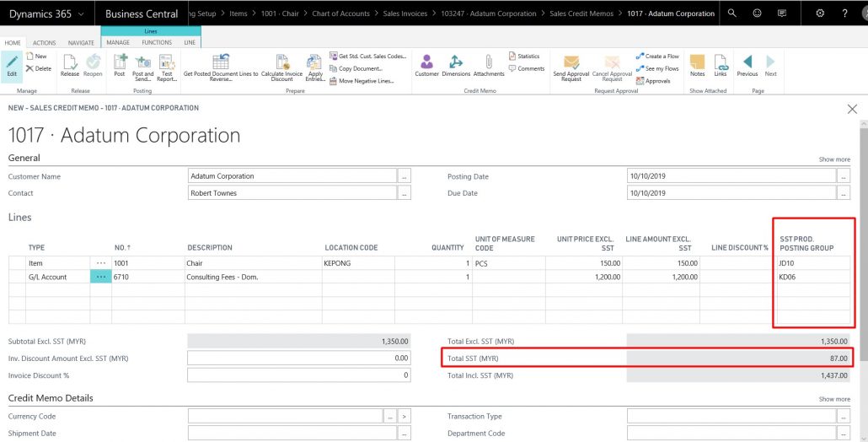Viewport: 868px width, 442px height.
Task: Post the credit memo
Action: [x=120, y=65]
